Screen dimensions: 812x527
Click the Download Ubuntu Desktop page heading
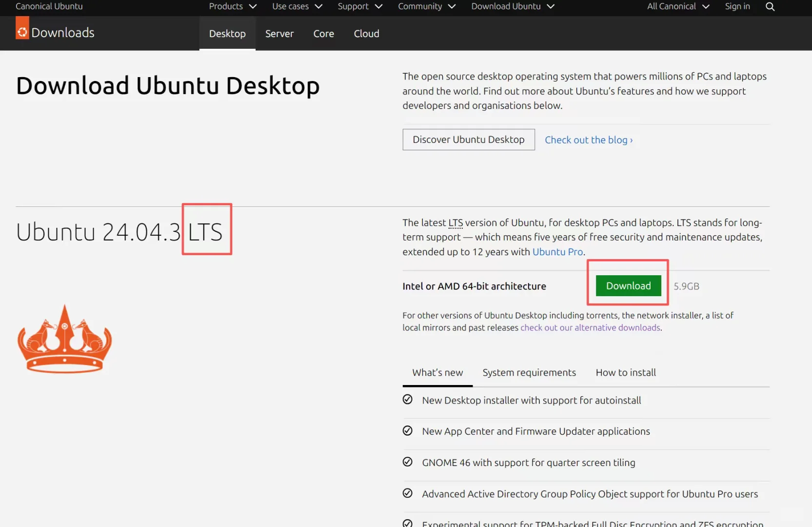coord(168,86)
